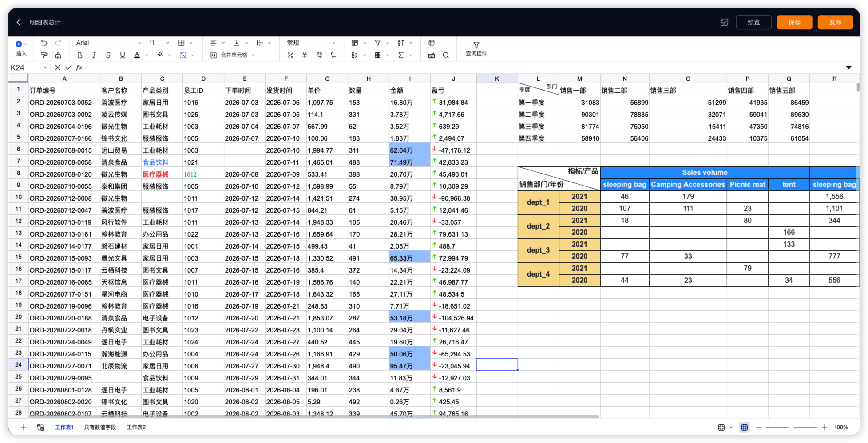Click the sum sigma icon
Viewport: 868px width, 443px height.
pyautogui.click(x=400, y=55)
